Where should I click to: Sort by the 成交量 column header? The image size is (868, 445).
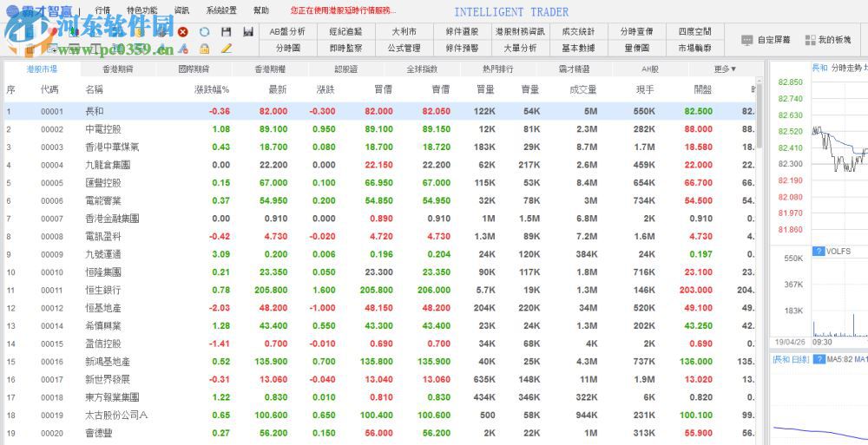583,89
